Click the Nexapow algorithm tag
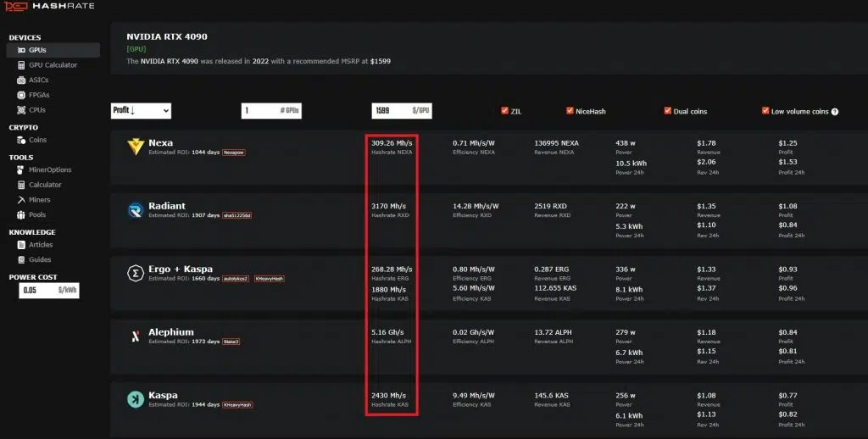 [x=234, y=153]
